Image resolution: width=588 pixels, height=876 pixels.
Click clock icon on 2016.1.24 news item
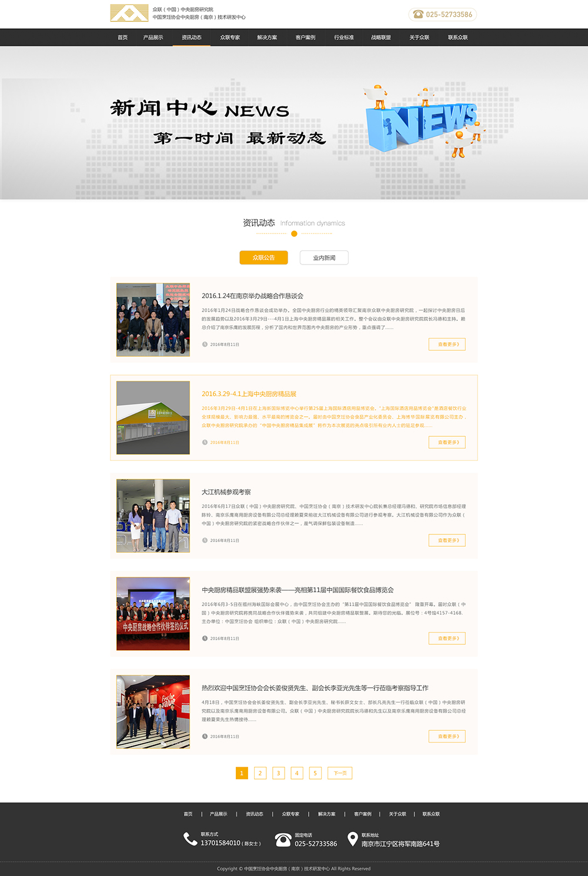click(x=205, y=345)
